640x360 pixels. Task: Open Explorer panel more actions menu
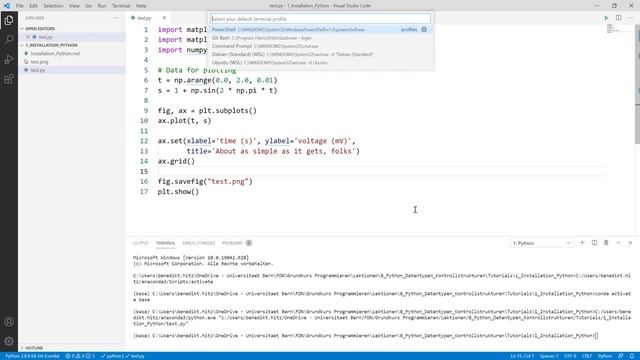[x=116, y=18]
